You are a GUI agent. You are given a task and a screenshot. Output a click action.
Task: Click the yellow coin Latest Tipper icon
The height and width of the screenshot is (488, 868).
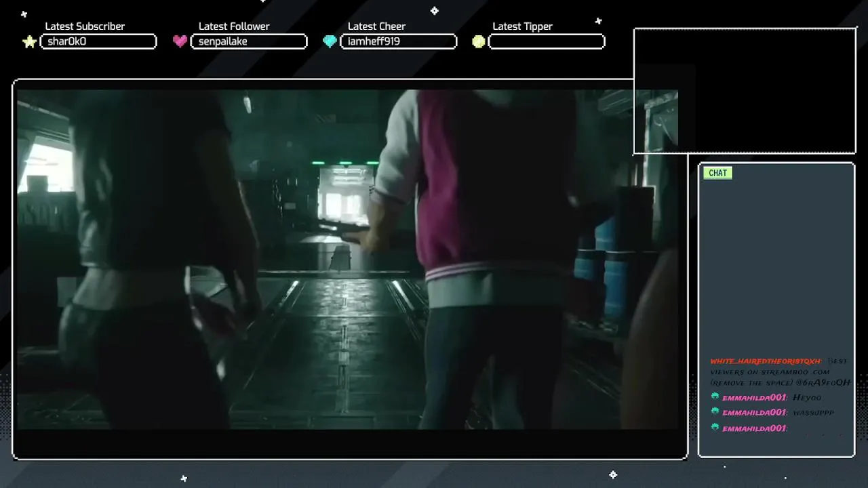click(x=479, y=41)
